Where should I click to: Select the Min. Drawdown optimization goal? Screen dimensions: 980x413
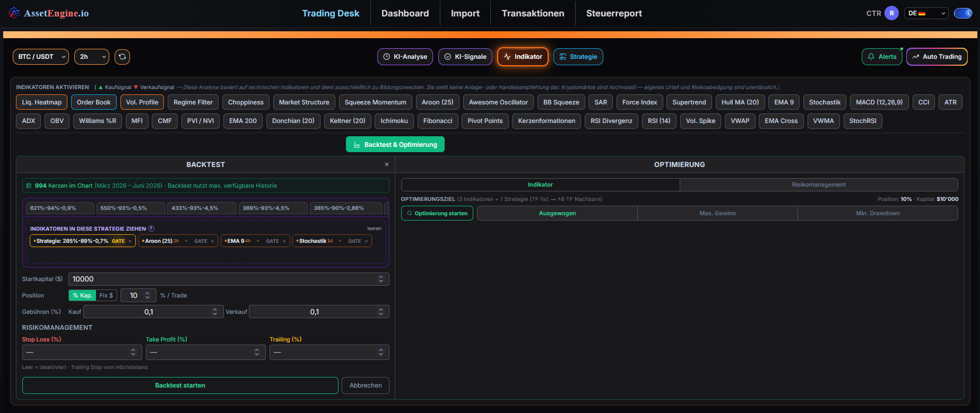coord(878,213)
